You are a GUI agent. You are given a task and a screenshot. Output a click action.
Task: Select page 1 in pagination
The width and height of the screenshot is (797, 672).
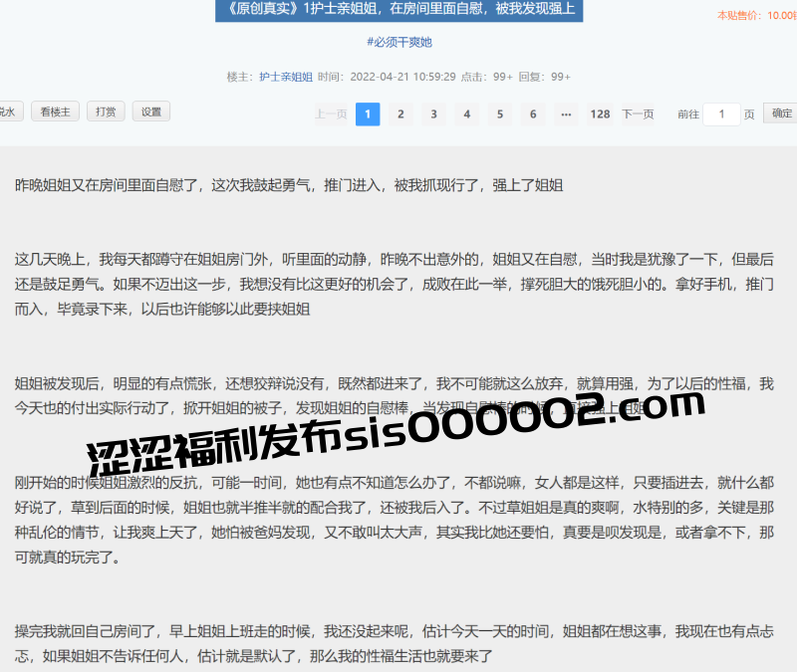[368, 113]
